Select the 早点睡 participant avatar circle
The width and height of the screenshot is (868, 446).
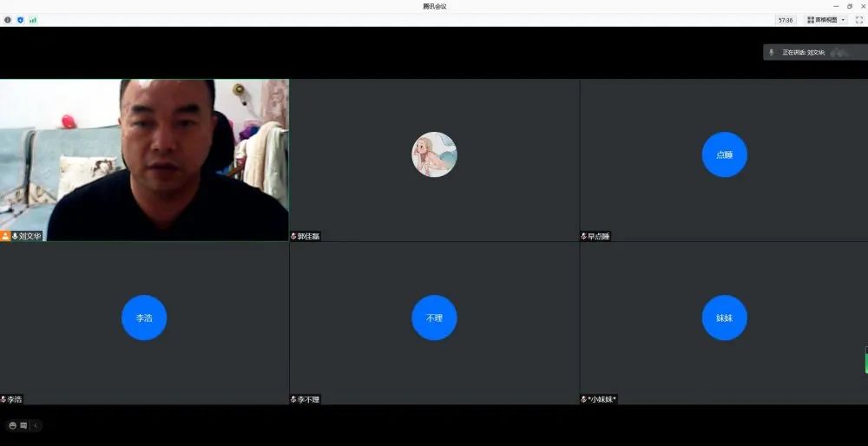724,154
